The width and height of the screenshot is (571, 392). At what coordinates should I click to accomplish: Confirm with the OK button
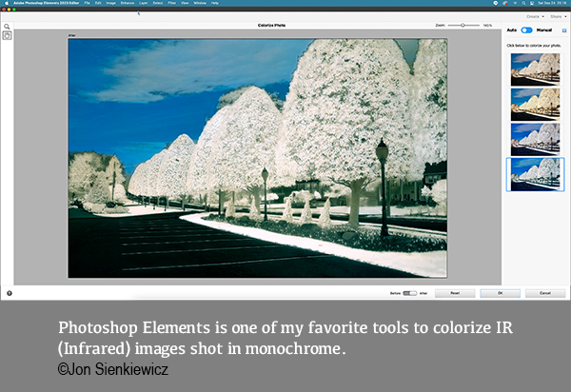(x=500, y=293)
